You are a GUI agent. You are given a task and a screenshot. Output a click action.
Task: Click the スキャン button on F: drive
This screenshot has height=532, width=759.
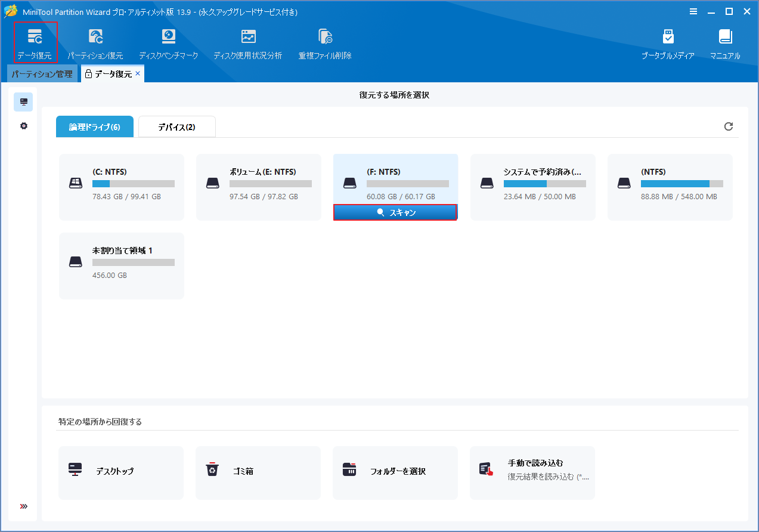[x=395, y=212]
